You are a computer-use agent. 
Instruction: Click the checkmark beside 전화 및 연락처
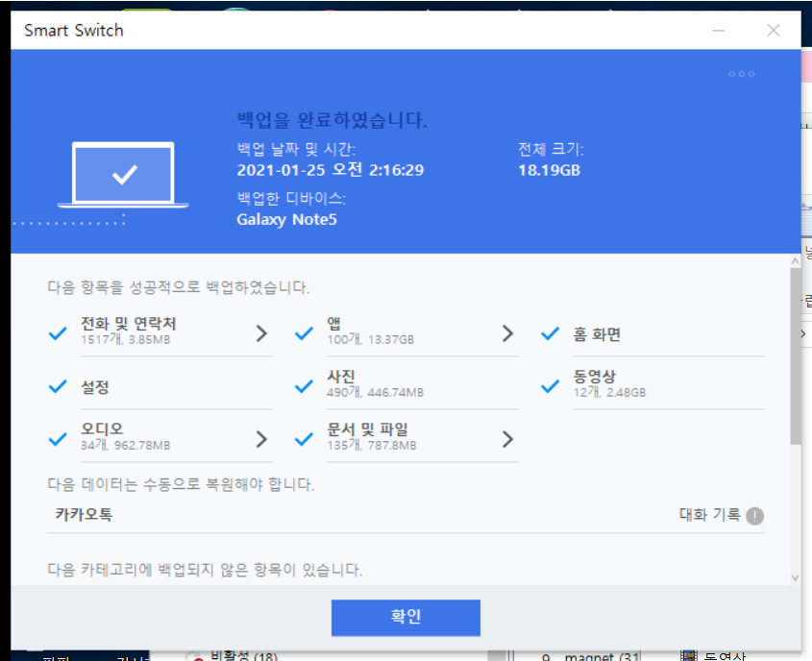(x=58, y=333)
